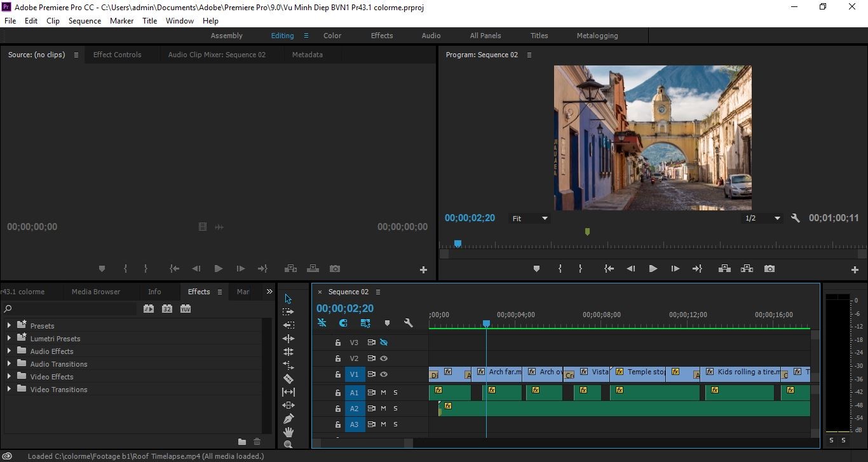868x462 pixels.
Task: Choose the Razor tool
Action: pyautogui.click(x=288, y=379)
